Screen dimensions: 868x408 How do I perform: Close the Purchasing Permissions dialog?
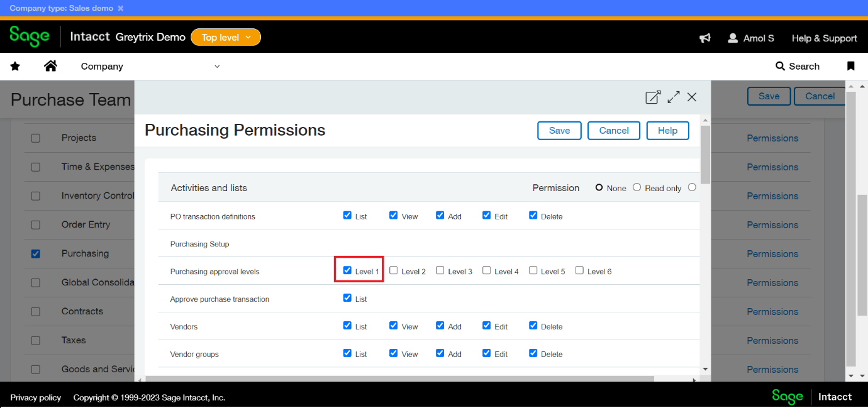(692, 97)
